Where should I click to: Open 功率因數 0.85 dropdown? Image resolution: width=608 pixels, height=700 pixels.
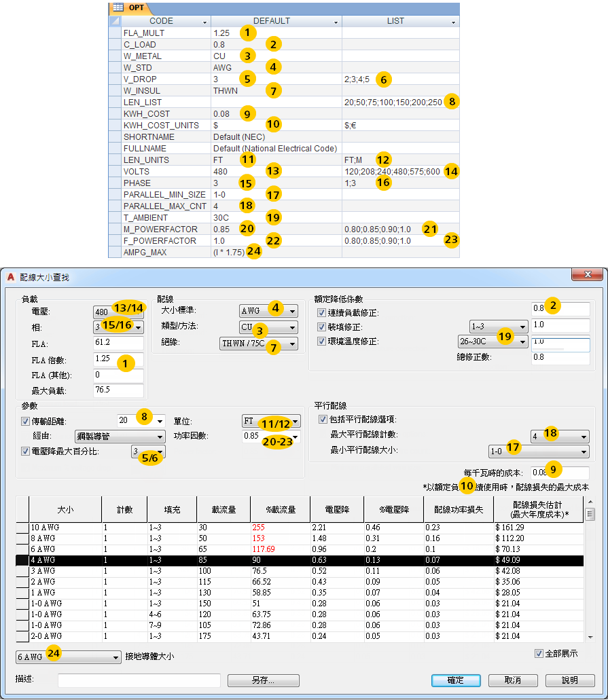point(271,436)
